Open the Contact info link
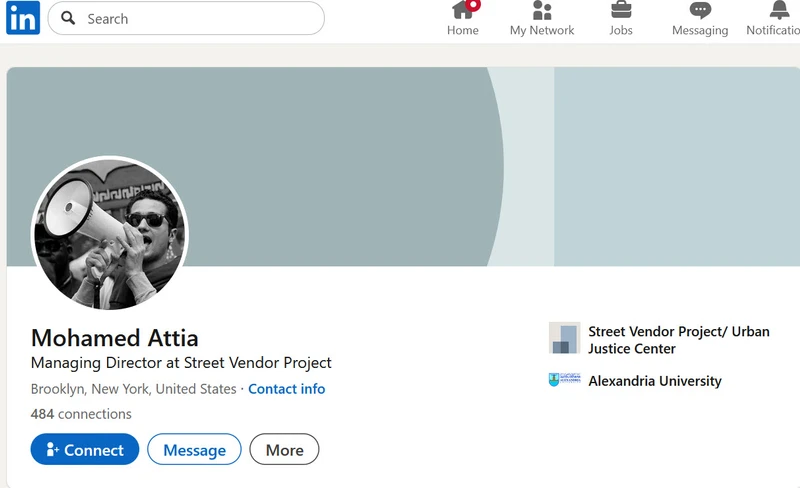 (286, 389)
